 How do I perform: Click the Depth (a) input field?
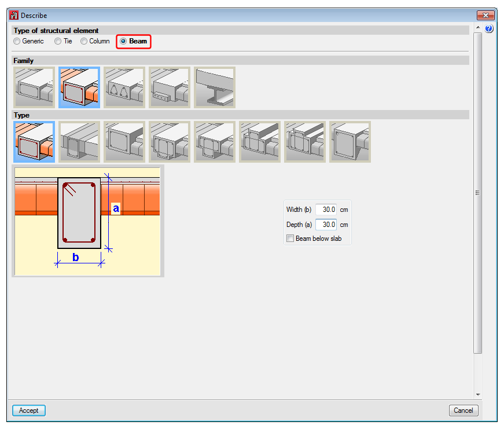tap(326, 225)
